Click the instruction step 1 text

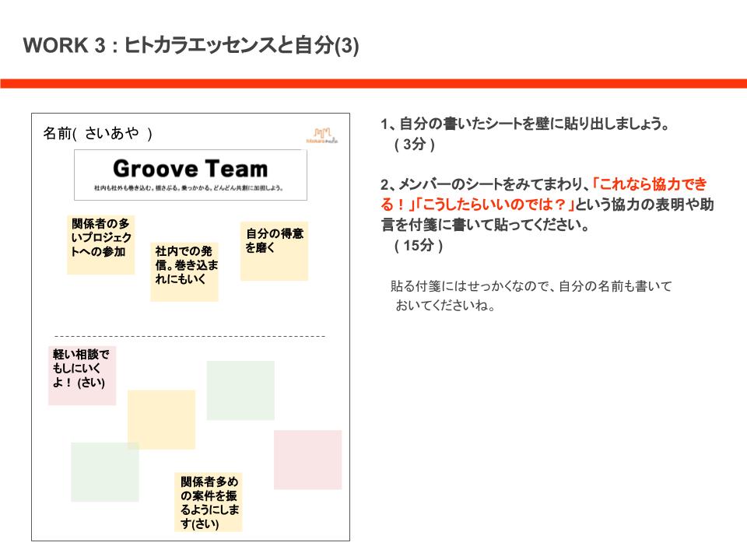[524, 124]
